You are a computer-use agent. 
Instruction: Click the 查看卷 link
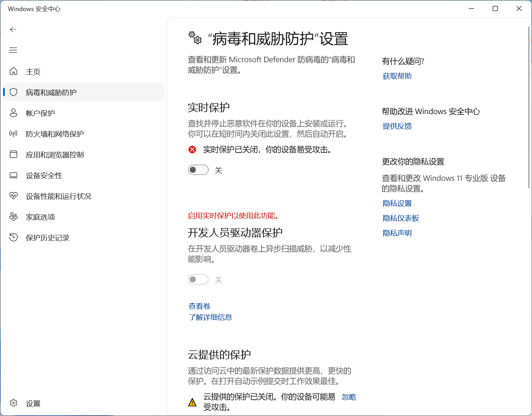tap(199, 306)
